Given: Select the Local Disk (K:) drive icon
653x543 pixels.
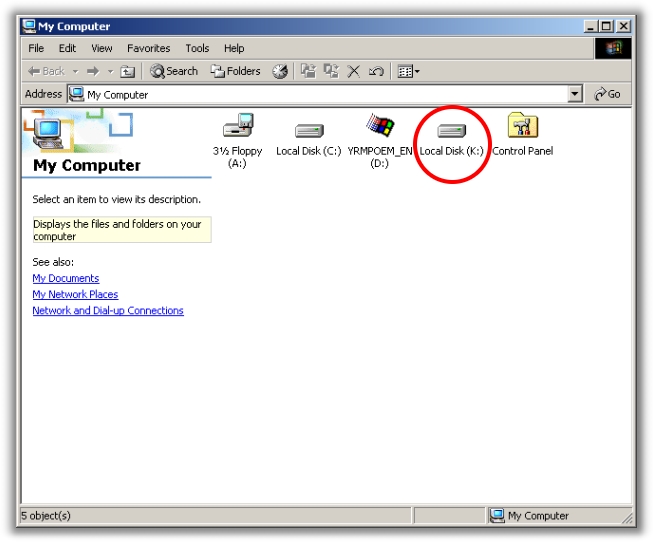Looking at the screenshot, I should [x=451, y=131].
